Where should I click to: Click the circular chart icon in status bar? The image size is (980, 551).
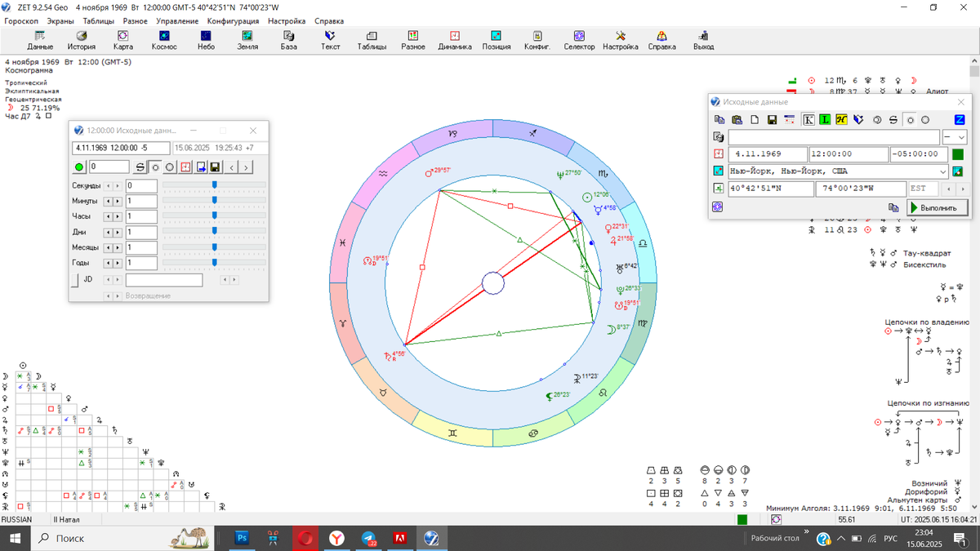click(776, 519)
